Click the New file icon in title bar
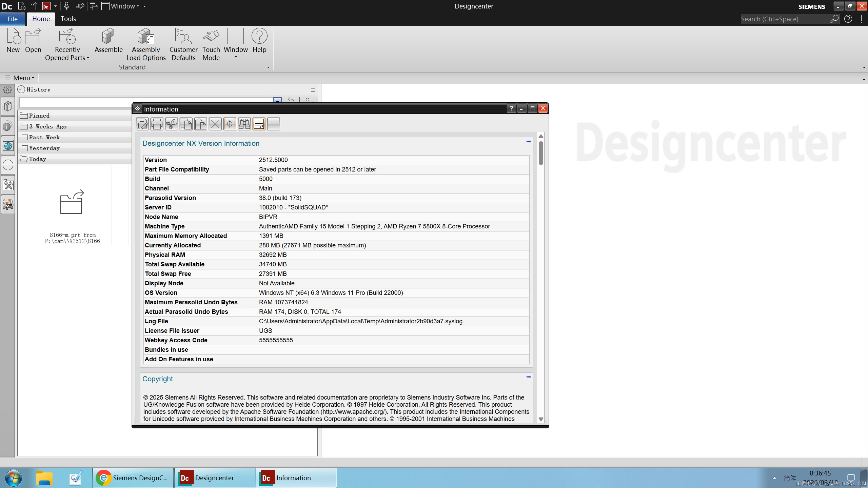This screenshot has width=868, height=488. 22,6
